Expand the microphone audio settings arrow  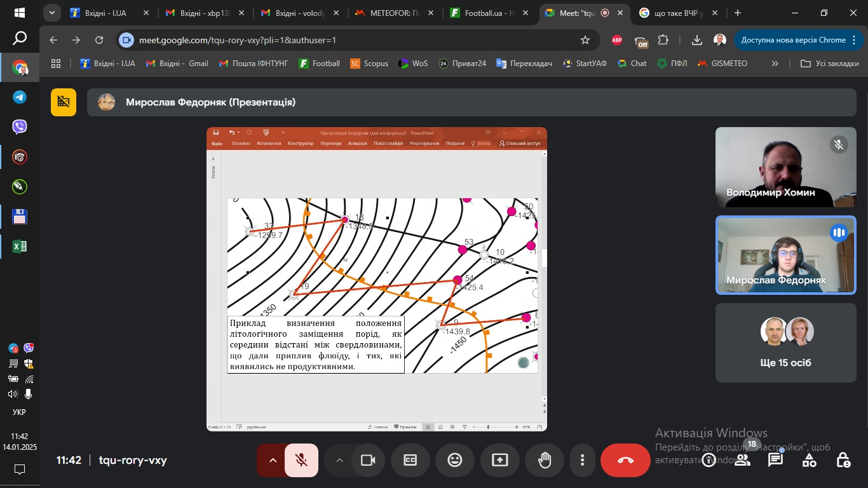pos(273,460)
